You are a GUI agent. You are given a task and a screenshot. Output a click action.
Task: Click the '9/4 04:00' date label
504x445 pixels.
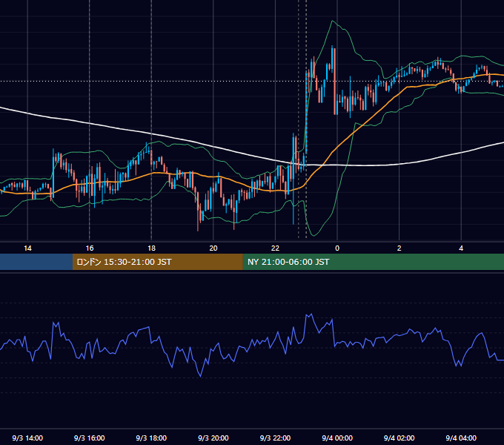click(x=461, y=438)
